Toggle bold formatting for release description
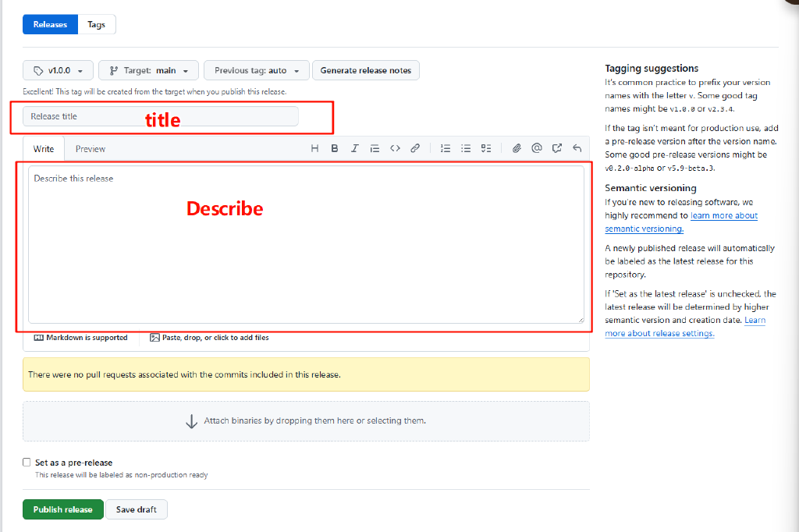The height and width of the screenshot is (532, 799). (334, 147)
